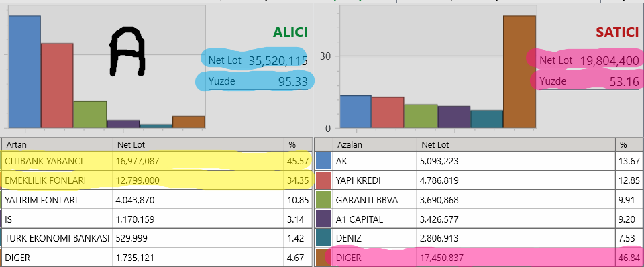This screenshot has width=644, height=267.
Task: Click the green swatch beside GARANTI BBVA
Action: [x=323, y=200]
